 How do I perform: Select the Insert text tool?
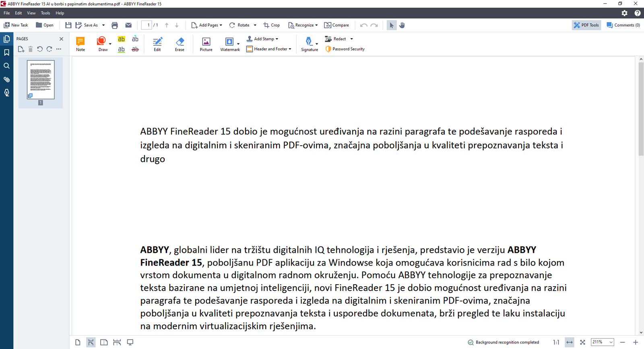click(135, 39)
